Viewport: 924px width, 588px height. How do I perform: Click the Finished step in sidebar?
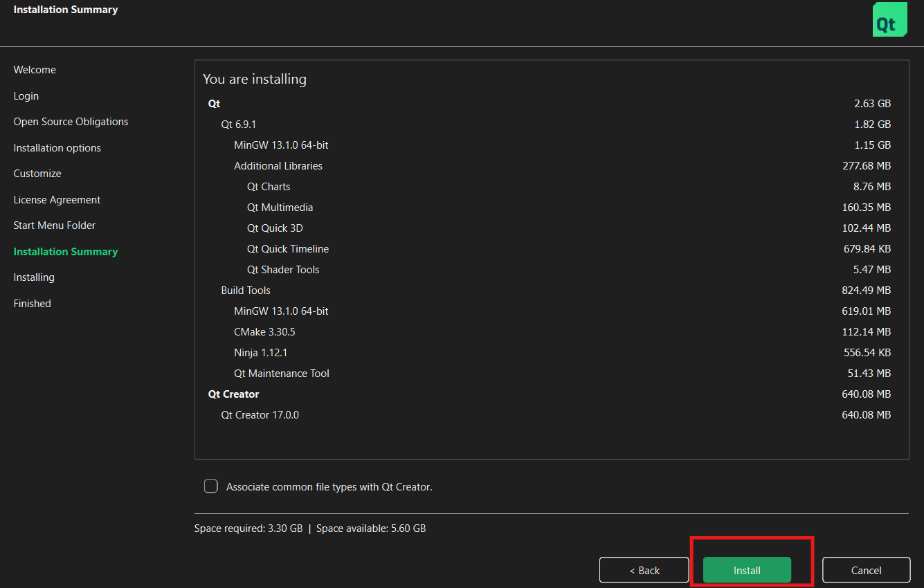pos(33,304)
